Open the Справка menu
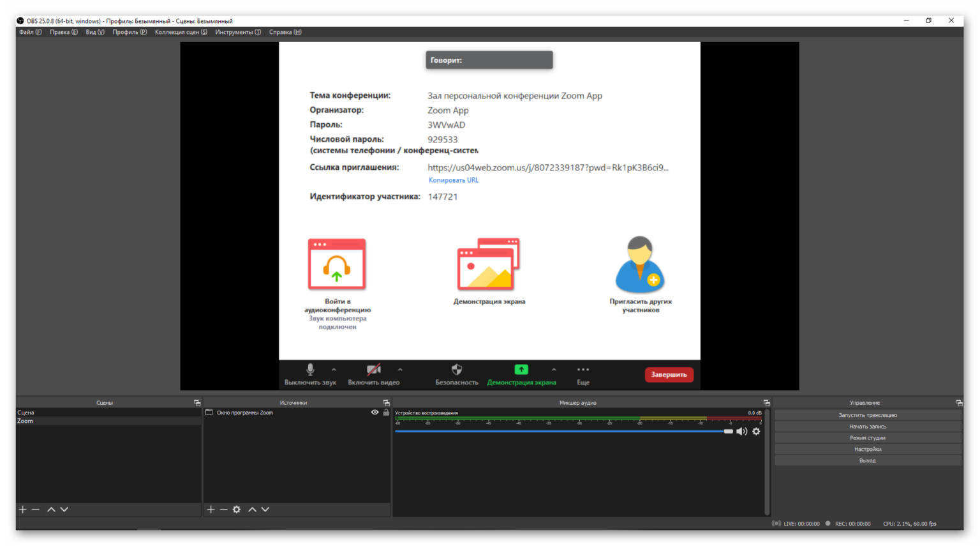980x546 pixels. tap(285, 32)
